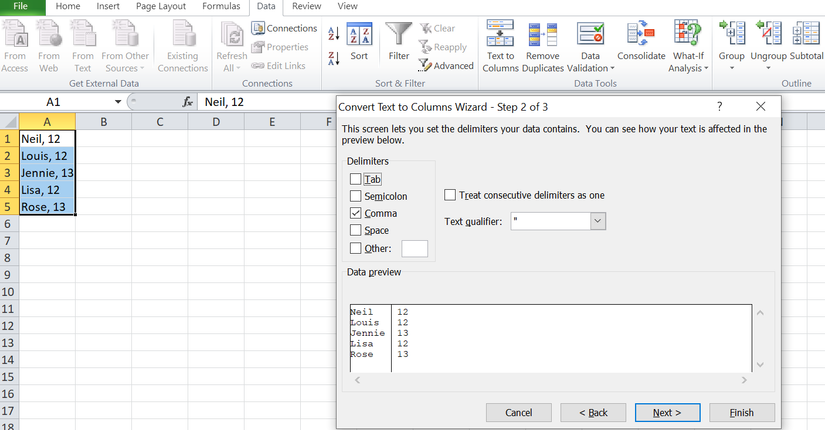Click Remove Duplicates icon
Screen dimensions: 825x430
[542, 34]
